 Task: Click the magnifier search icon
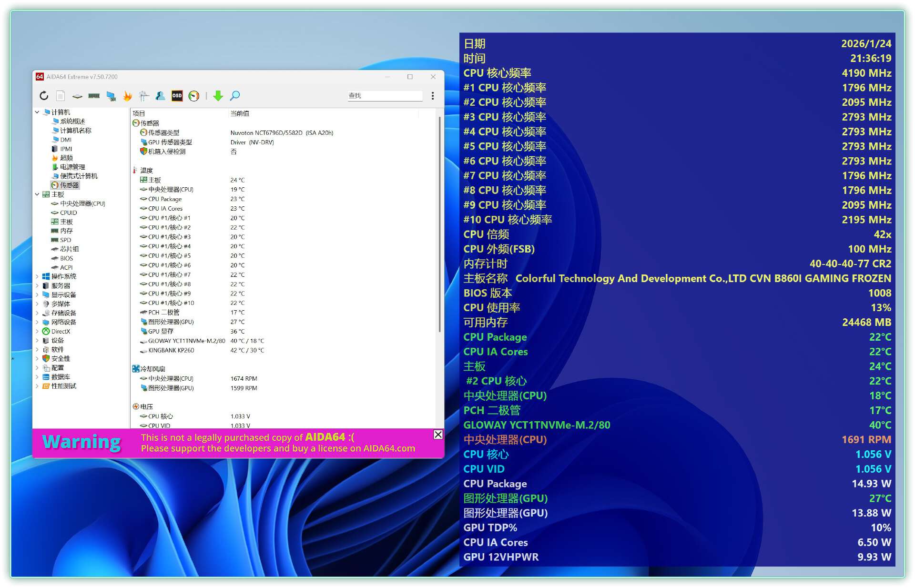coord(235,96)
